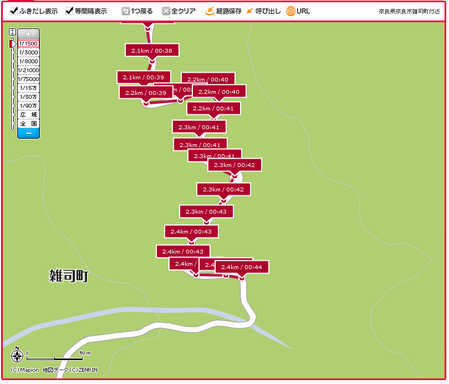Select the 1/15万 map scale
The image size is (449, 384).
tap(28, 88)
